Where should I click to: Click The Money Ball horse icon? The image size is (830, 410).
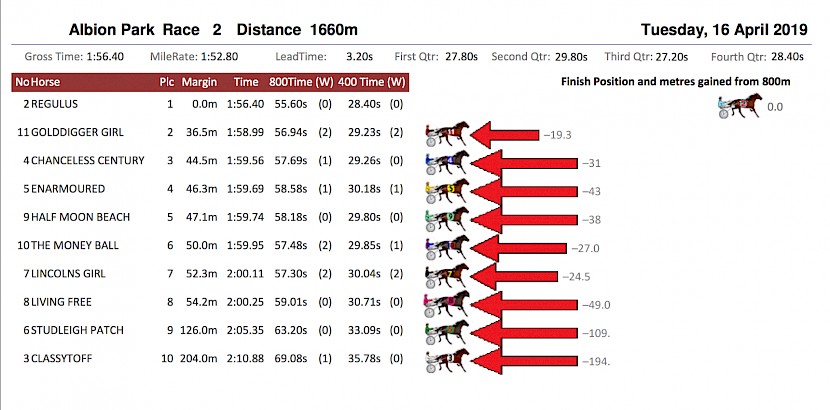point(447,248)
